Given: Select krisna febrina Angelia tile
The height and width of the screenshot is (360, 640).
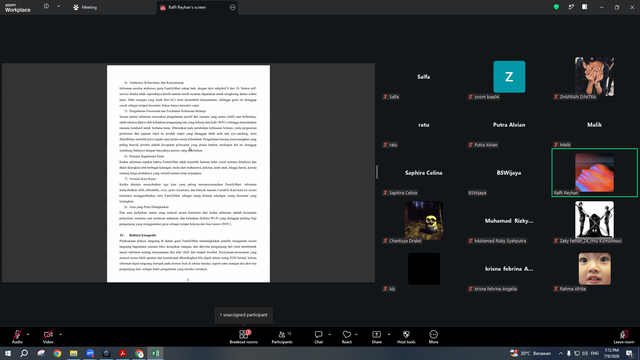Looking at the screenshot, I should 509,269.
